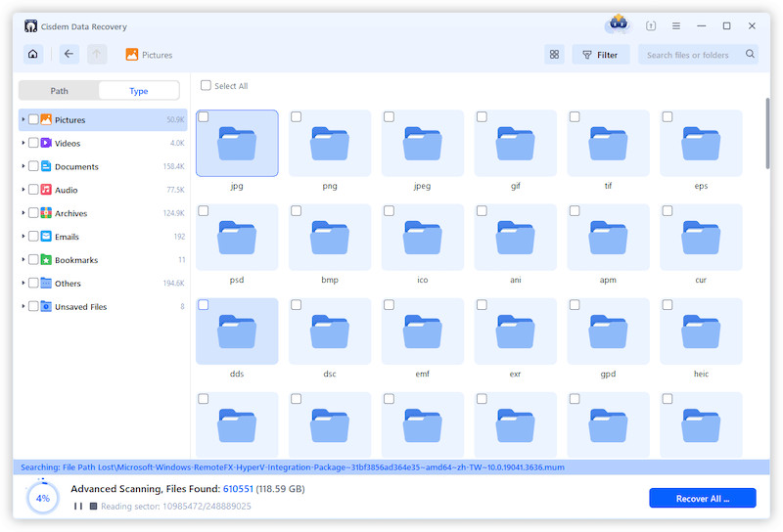Open the hamburger menu icon
Viewport: 783px width, 532px height.
tap(676, 26)
